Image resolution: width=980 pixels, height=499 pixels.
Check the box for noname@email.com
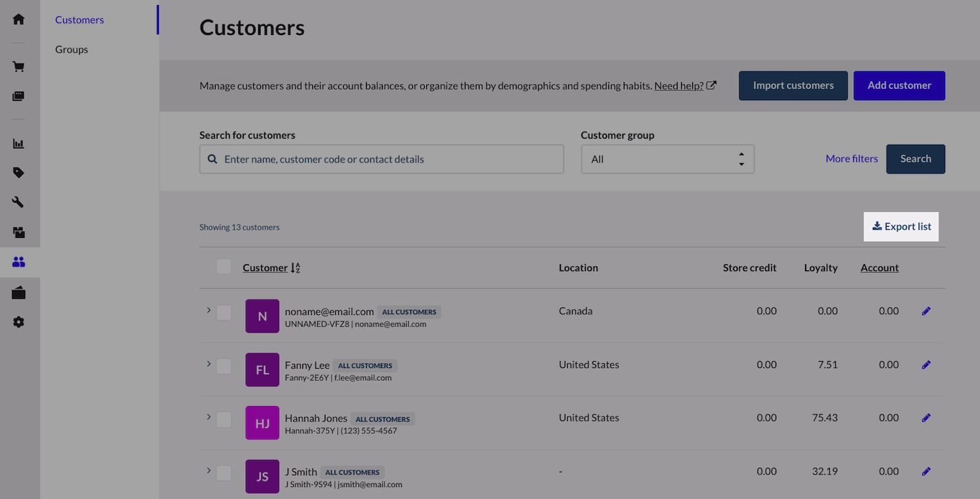[224, 312]
